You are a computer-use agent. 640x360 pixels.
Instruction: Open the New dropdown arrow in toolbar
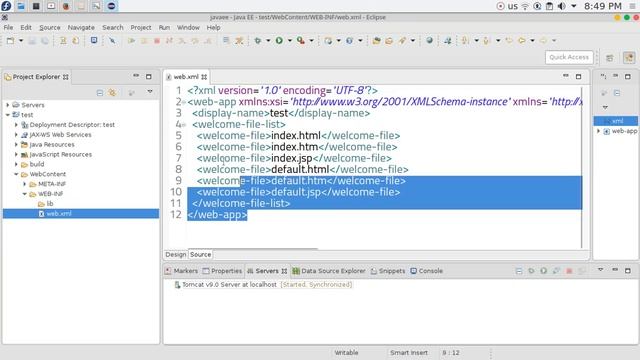click(x=21, y=40)
